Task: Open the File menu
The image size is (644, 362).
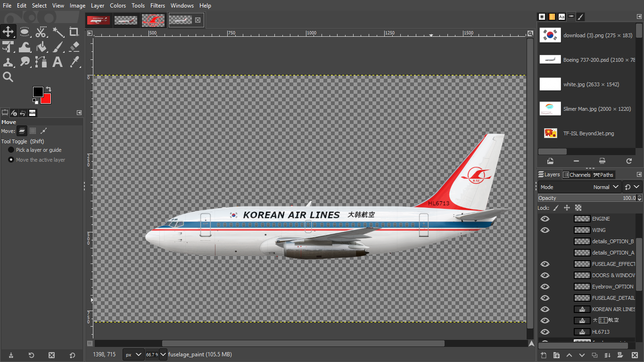Action: point(7,6)
